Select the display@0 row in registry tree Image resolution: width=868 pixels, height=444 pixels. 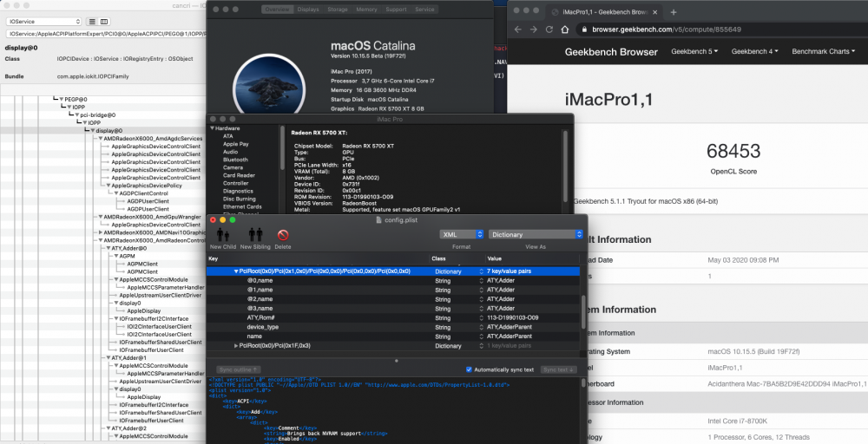[103, 130]
